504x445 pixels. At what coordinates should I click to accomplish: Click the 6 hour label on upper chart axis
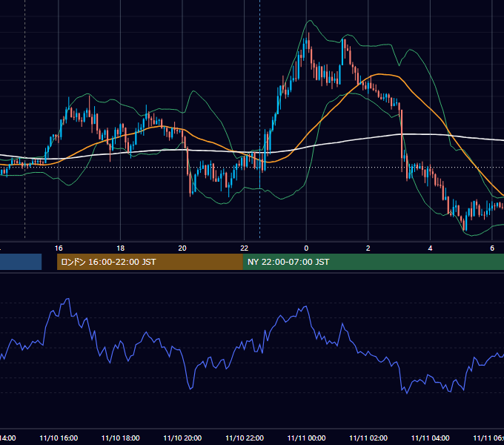[492, 248]
